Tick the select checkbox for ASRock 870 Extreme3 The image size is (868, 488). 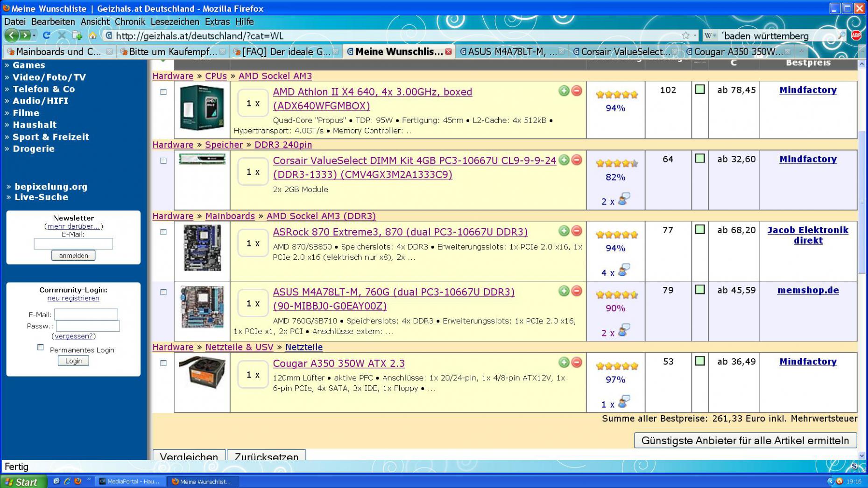coord(163,232)
